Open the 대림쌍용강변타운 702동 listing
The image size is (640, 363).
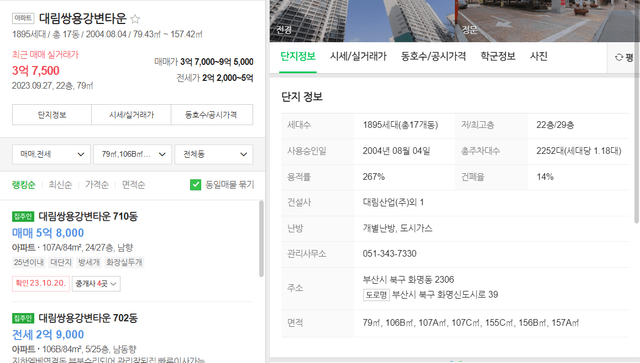tap(88, 318)
